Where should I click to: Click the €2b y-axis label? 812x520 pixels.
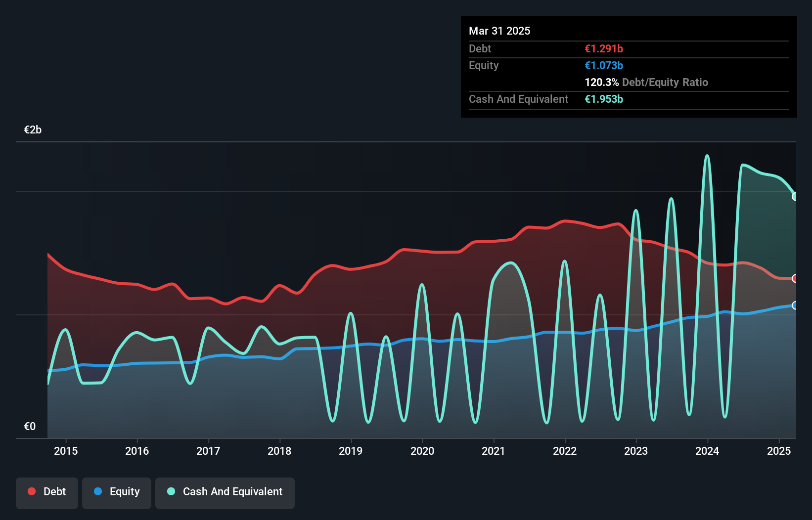pos(33,130)
